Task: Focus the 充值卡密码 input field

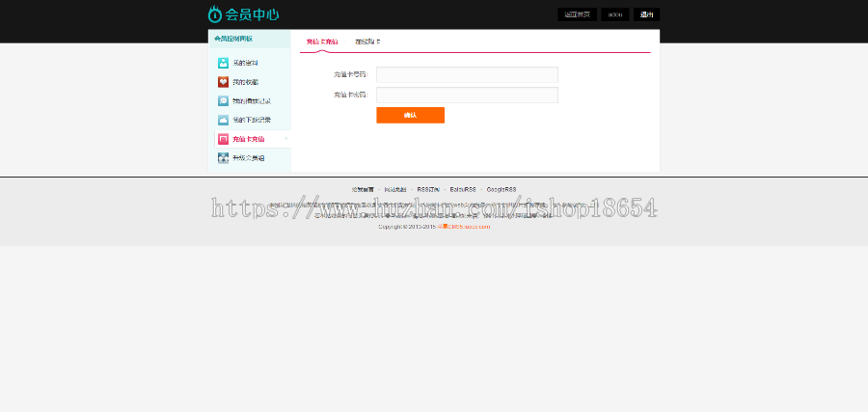Action: [x=467, y=95]
